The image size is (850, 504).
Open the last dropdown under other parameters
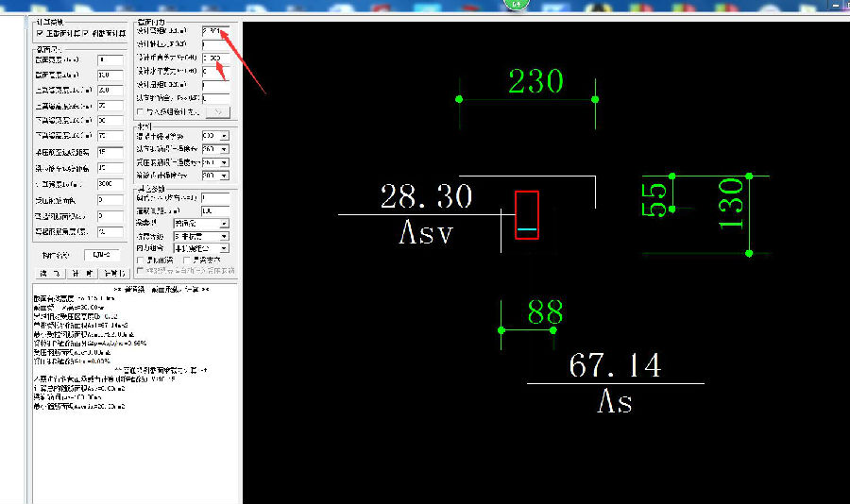(201, 248)
